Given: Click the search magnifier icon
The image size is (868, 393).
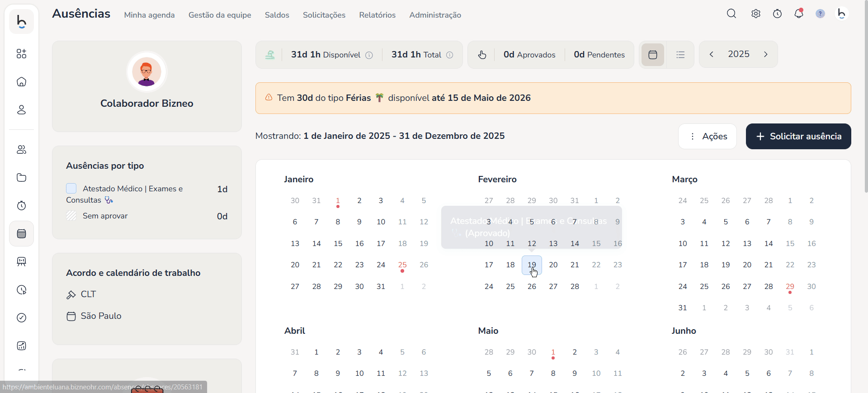Looking at the screenshot, I should (731, 14).
